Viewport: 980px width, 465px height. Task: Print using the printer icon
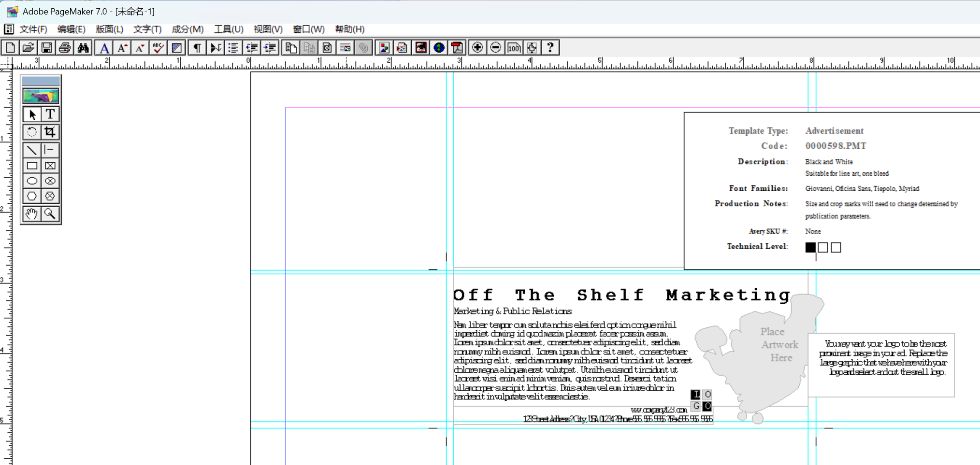click(x=65, y=47)
